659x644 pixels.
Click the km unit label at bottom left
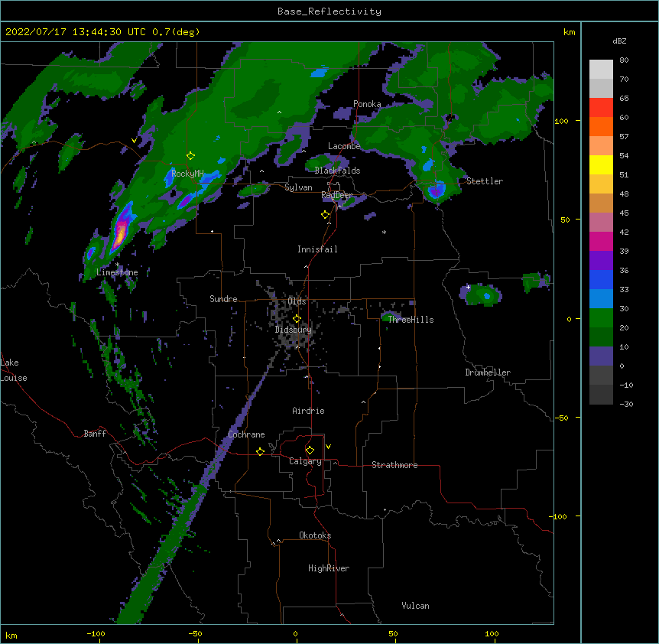[x=11, y=636]
